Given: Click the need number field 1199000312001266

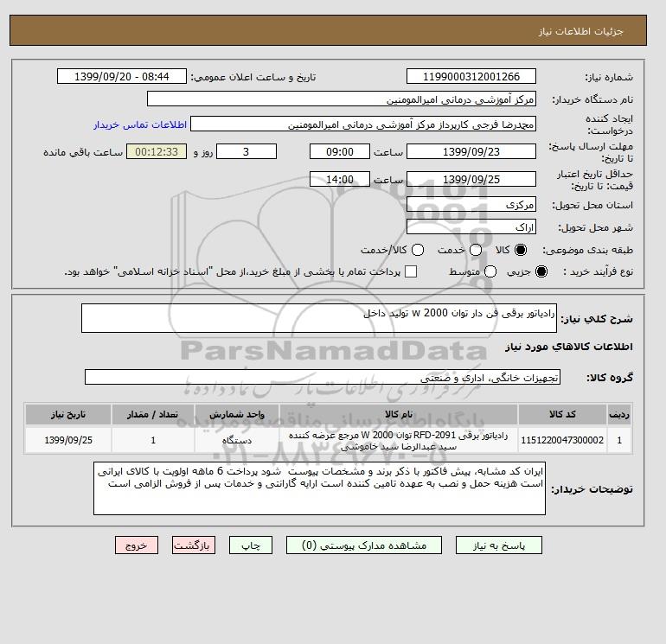Looking at the screenshot, I should (471, 76).
